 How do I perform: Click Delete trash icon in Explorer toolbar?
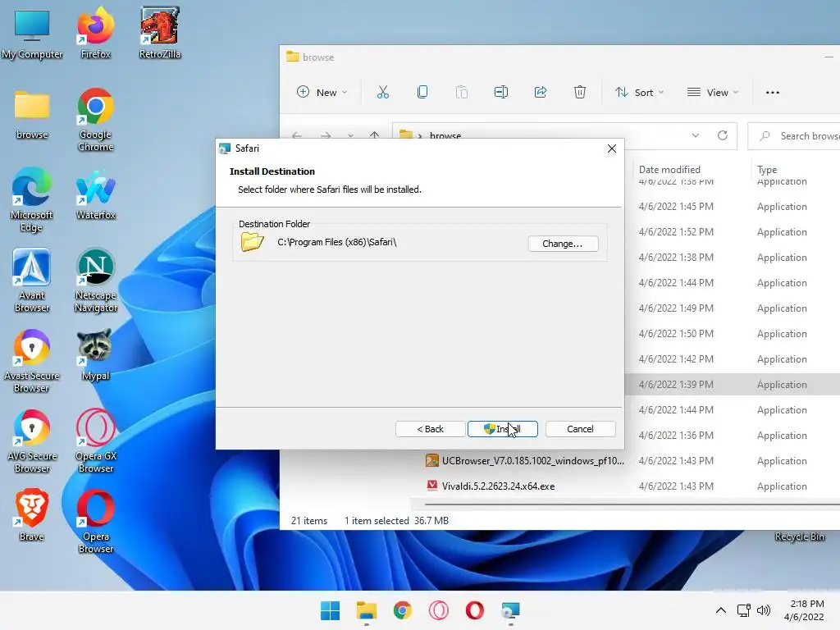point(580,92)
